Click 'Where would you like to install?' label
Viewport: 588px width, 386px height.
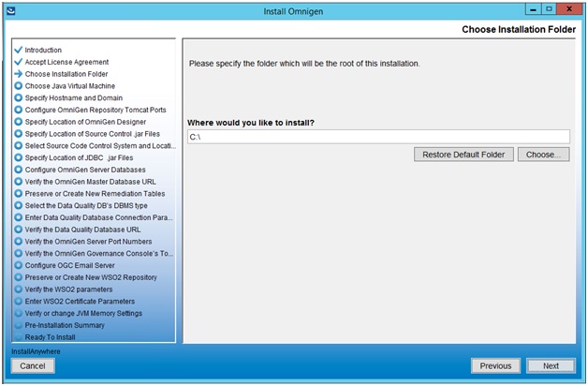pyautogui.click(x=251, y=123)
